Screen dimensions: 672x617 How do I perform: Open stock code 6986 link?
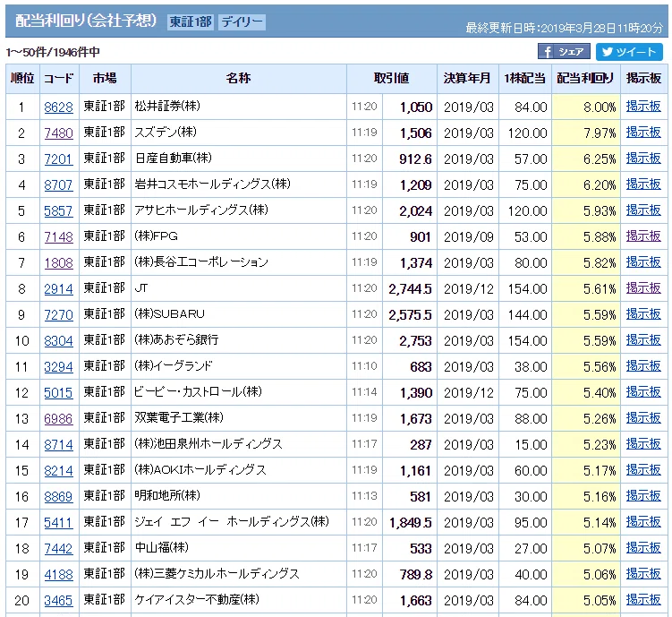tap(59, 418)
